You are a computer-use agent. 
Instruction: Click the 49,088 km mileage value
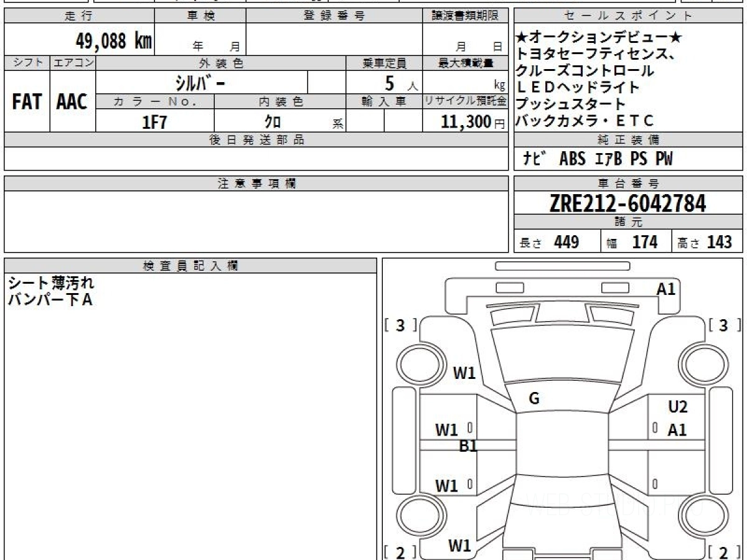[113, 41]
